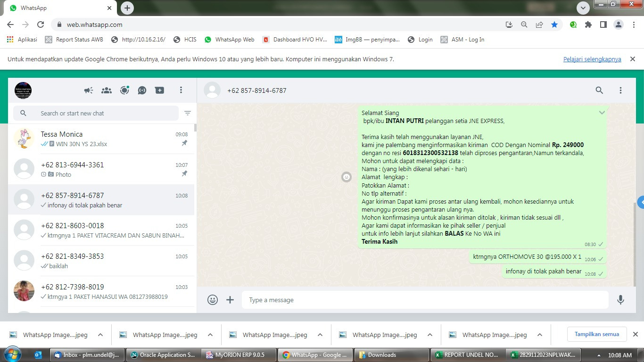Open the green WhatsApp extension icon
The image size is (644, 362).
pos(573,25)
